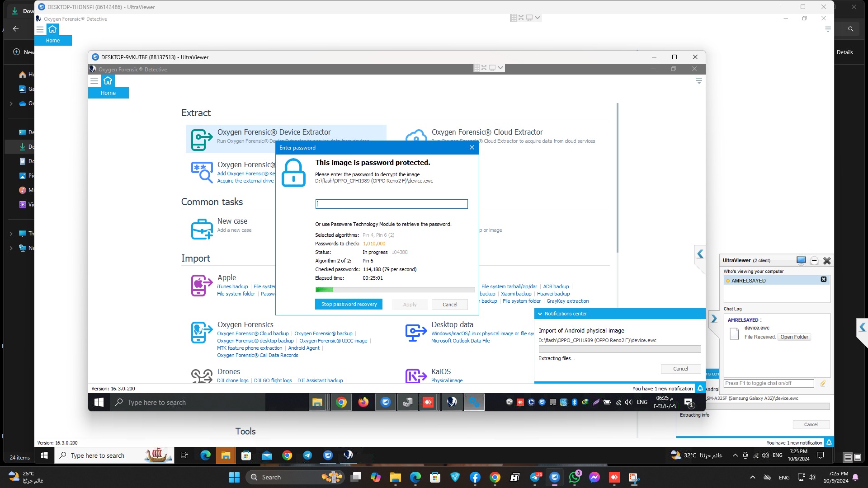This screenshot has height=488, width=868.
Task: Click the password recovery progress bar
Action: click(x=395, y=290)
